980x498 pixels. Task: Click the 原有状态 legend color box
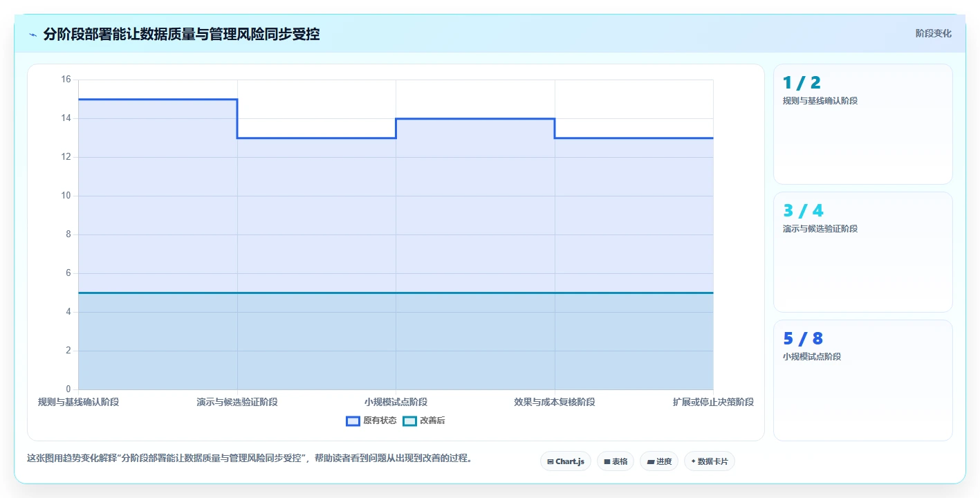pos(353,421)
